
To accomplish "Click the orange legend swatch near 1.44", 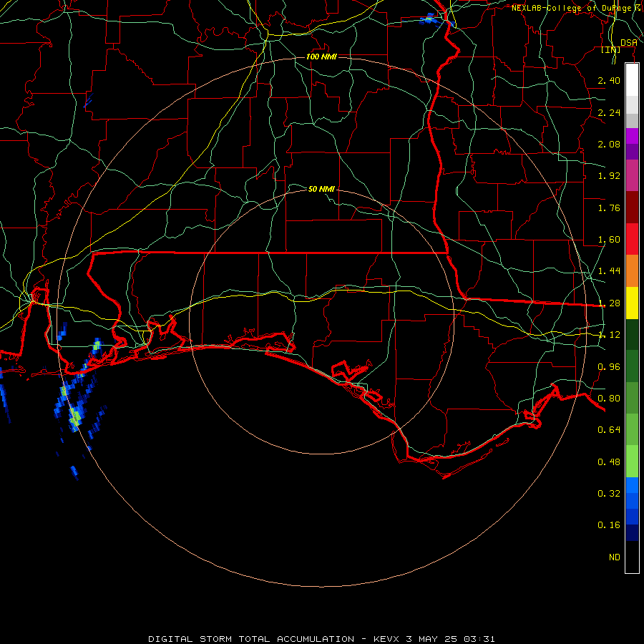I will click(x=632, y=271).
